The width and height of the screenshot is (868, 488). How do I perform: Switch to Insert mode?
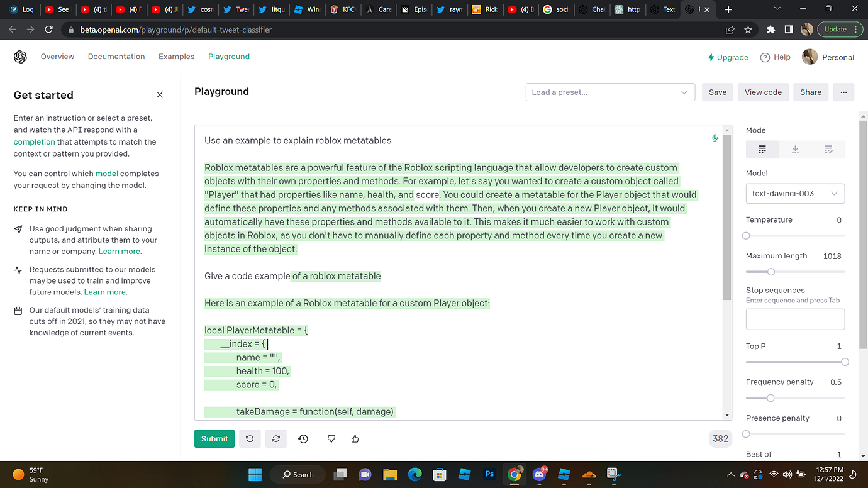tap(795, 149)
